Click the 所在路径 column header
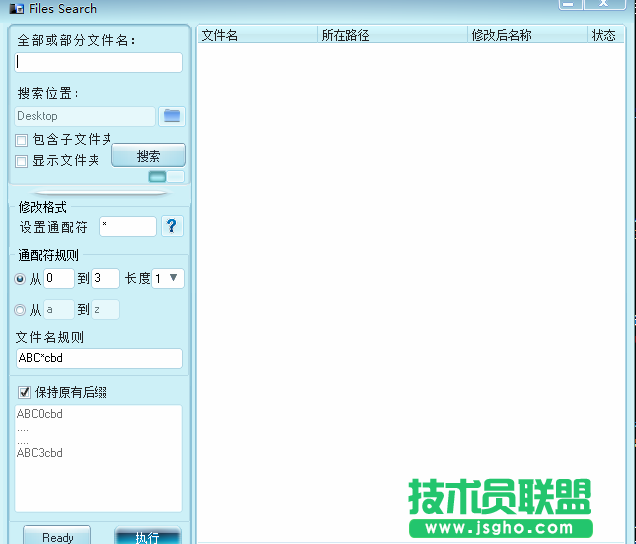Viewport: 636px width, 544px height. 392,35
